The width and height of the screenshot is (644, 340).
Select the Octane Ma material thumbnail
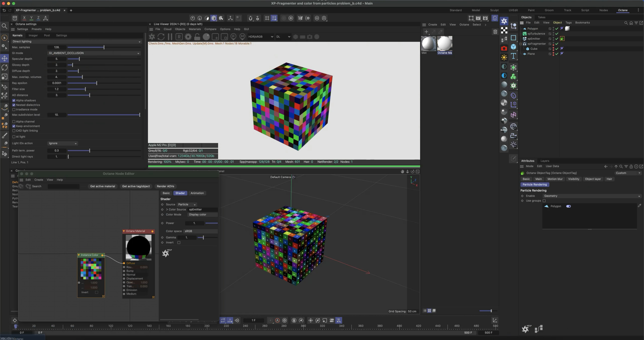coord(444,44)
